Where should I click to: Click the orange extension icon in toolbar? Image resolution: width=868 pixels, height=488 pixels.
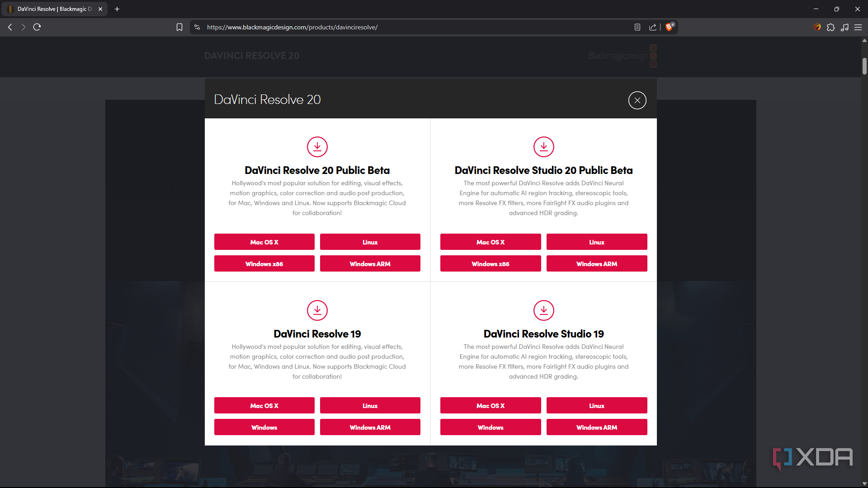[x=817, y=27]
